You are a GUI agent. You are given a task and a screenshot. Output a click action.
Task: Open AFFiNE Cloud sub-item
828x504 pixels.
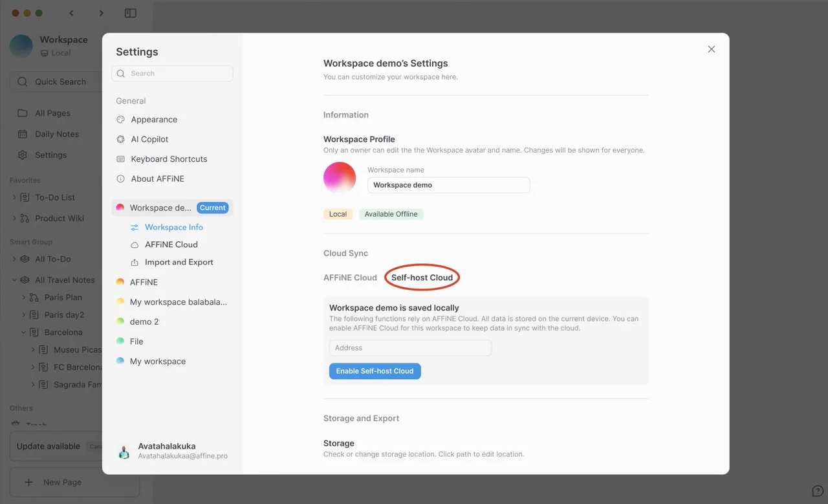pyautogui.click(x=171, y=245)
